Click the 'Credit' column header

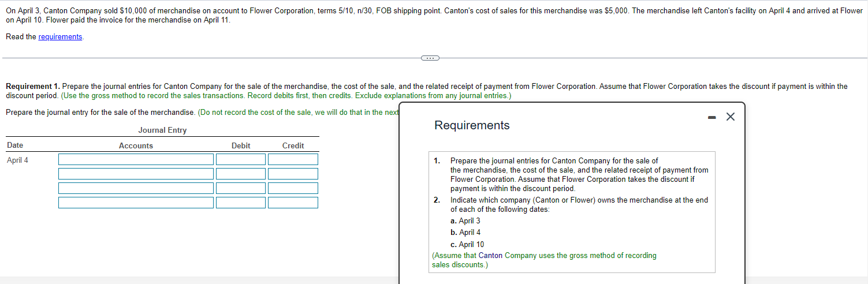pos(293,146)
